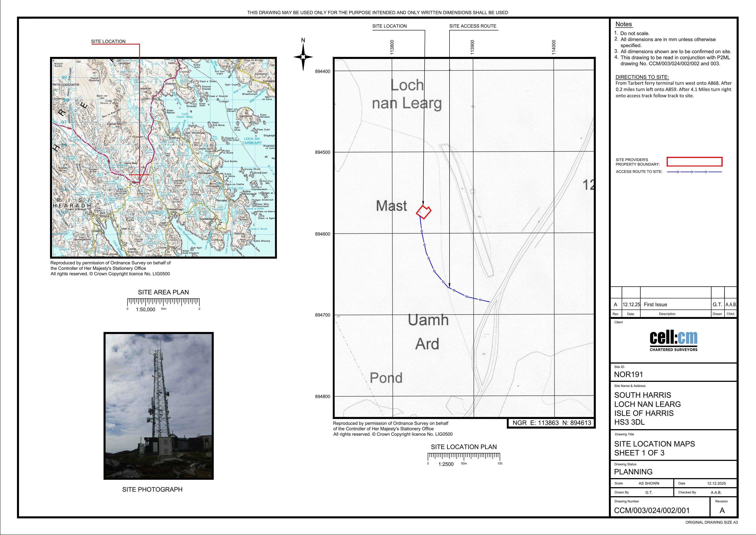Screen dimensions: 756x535
Task: Select the revision letter "A" in the Revision box
Action: tap(722, 511)
